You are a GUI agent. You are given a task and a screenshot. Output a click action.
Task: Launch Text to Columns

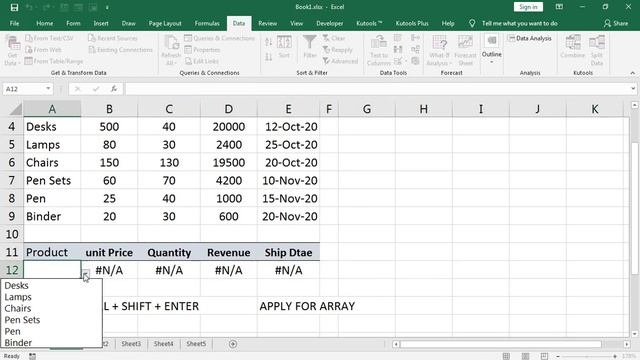coord(379,51)
